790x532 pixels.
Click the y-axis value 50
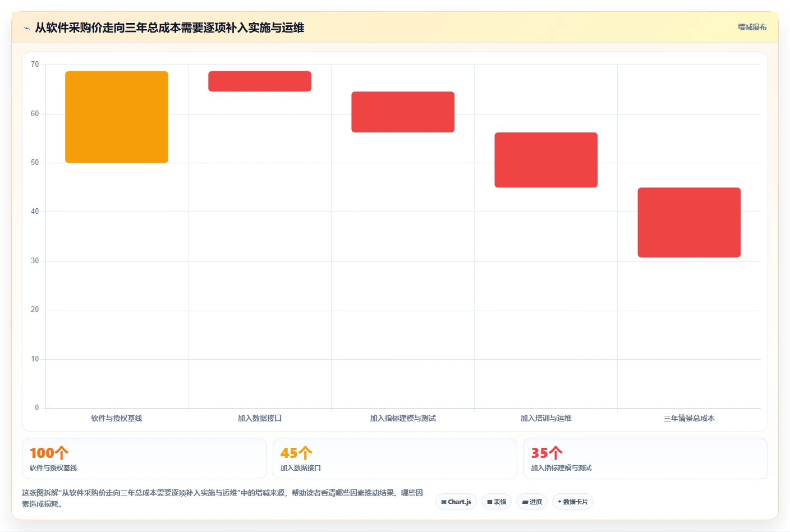35,163
